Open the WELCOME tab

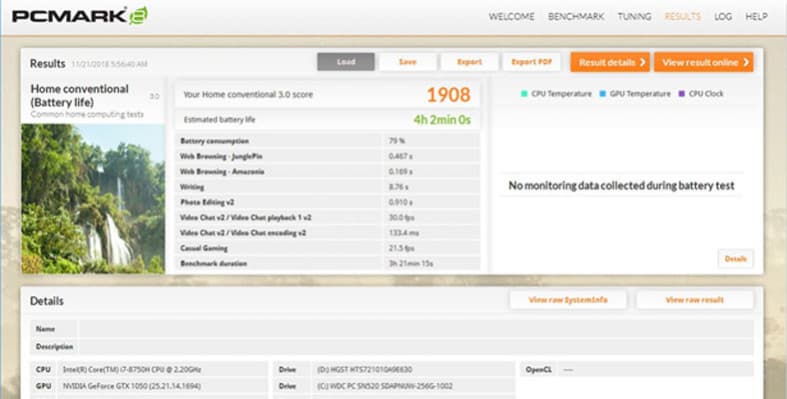[511, 17]
